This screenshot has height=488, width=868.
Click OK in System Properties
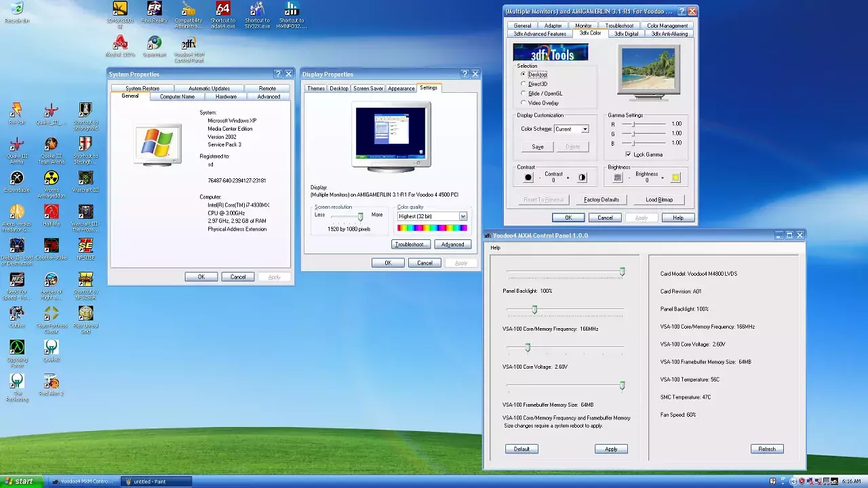point(201,277)
